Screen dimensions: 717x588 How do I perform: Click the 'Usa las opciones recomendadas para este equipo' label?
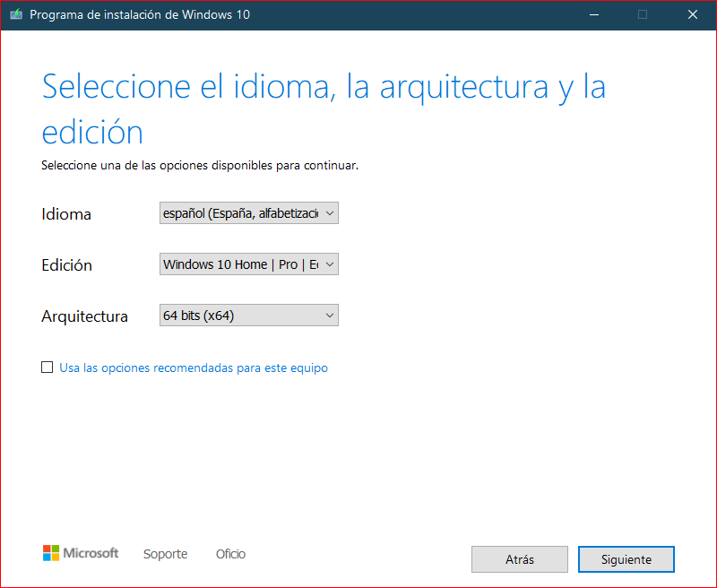194,367
